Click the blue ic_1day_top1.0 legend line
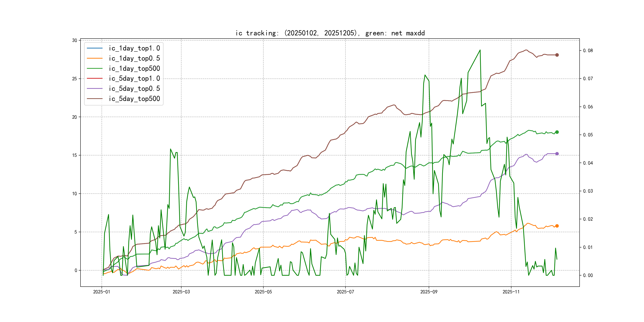 [94, 48]
